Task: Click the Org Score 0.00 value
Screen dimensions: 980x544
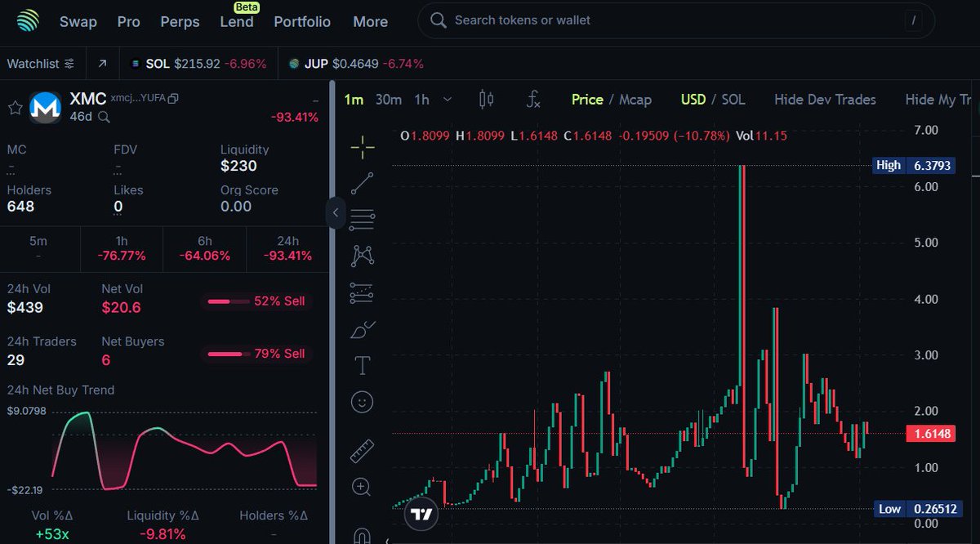Action: [236, 207]
